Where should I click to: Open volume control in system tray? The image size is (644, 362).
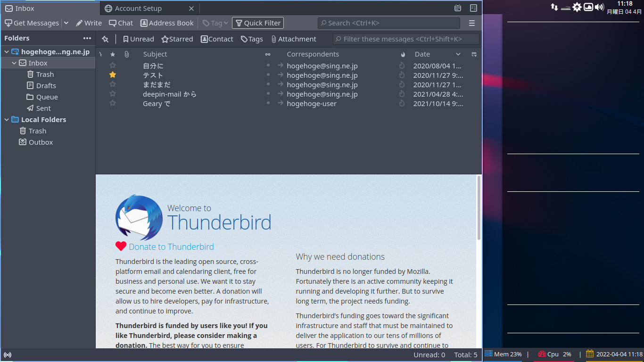click(x=600, y=7)
